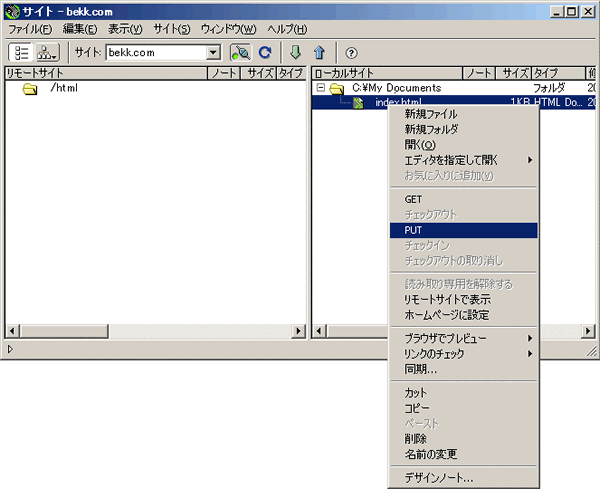The image size is (600, 489).
Task: Choose 名前の変更 in the context menu
Action: coord(463,454)
